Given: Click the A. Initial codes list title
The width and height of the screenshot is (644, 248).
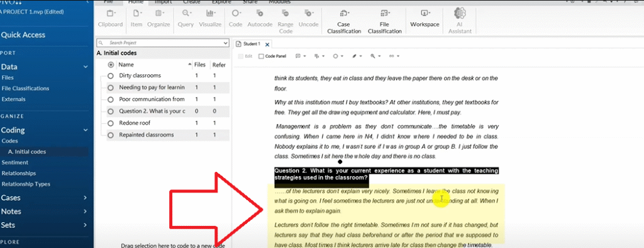Looking at the screenshot, I should (x=116, y=53).
